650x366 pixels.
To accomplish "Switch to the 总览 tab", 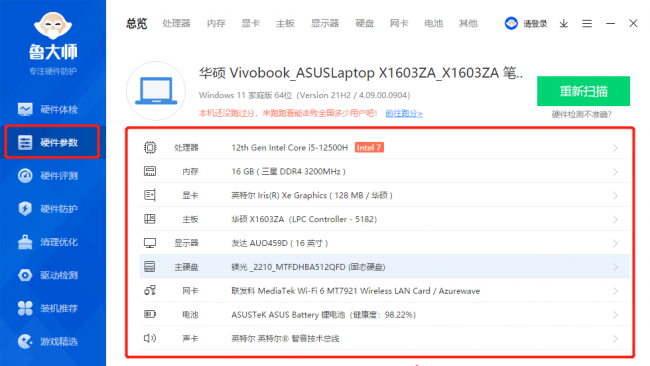I will [137, 23].
